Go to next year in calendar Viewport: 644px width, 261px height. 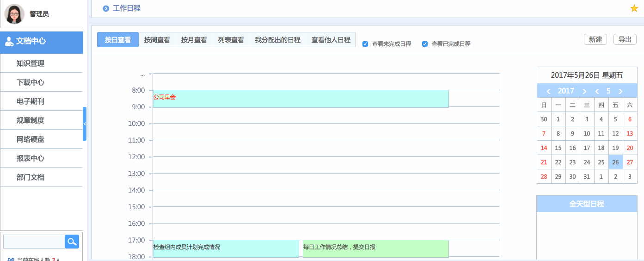tap(584, 91)
